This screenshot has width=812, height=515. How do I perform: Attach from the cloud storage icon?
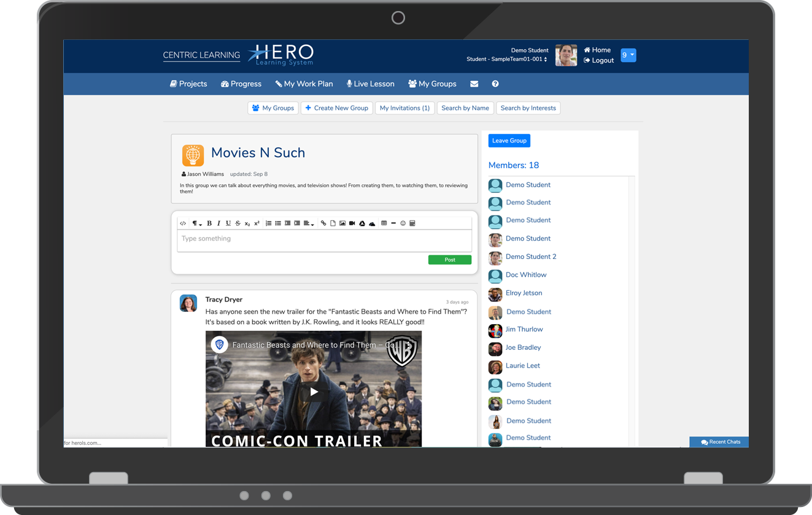tap(372, 223)
